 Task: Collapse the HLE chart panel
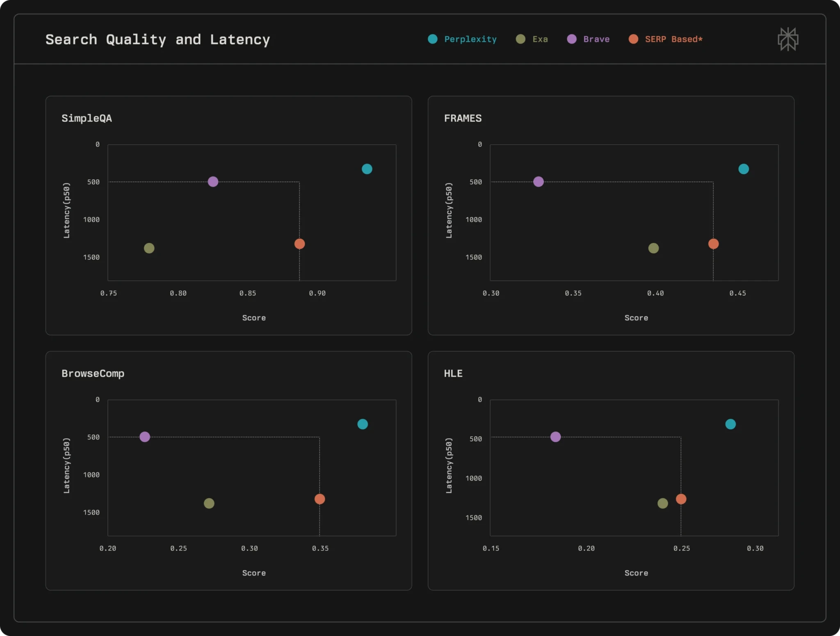coord(453,373)
